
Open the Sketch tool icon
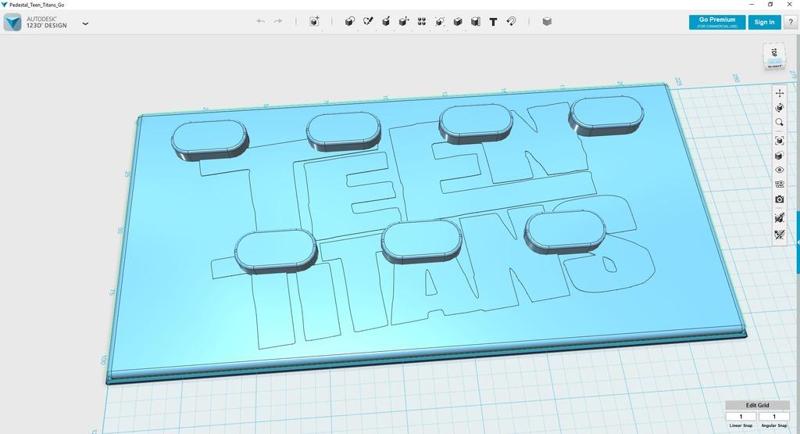coord(368,21)
